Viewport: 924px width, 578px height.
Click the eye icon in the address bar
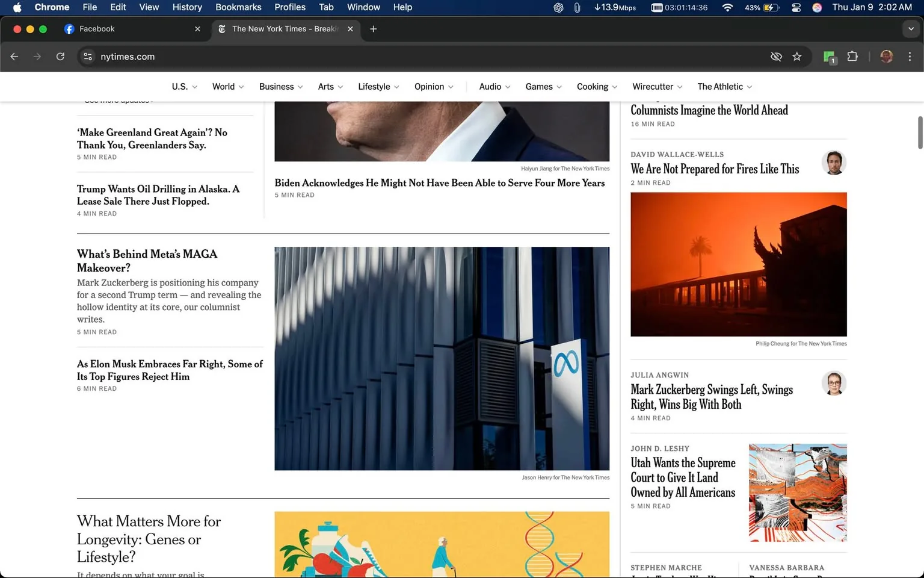pyautogui.click(x=776, y=57)
